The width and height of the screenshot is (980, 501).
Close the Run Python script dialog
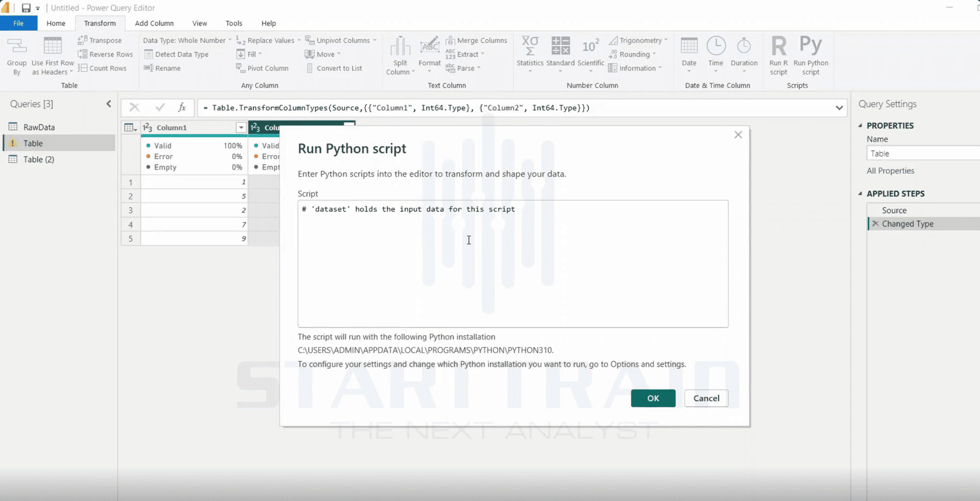738,135
